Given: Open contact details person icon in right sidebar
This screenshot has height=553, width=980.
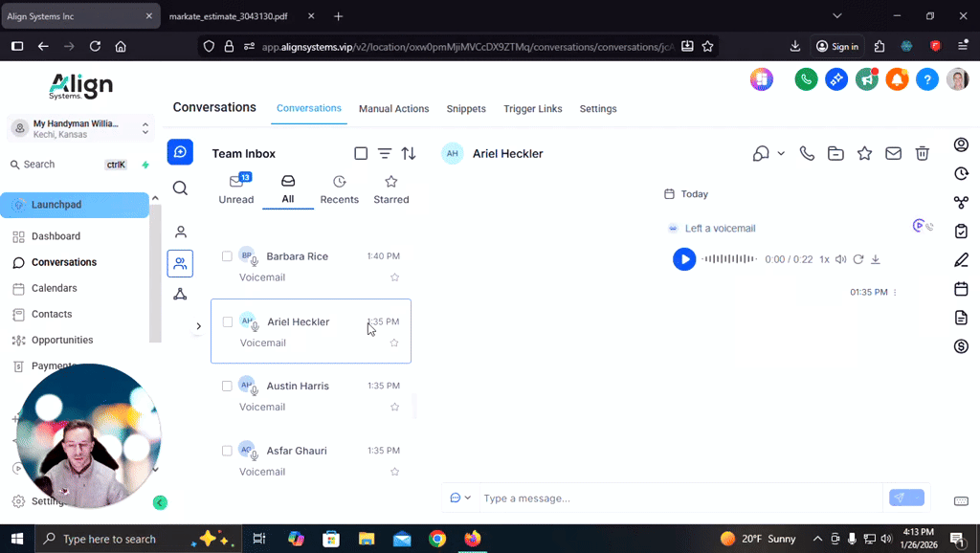Looking at the screenshot, I should pos(961,145).
